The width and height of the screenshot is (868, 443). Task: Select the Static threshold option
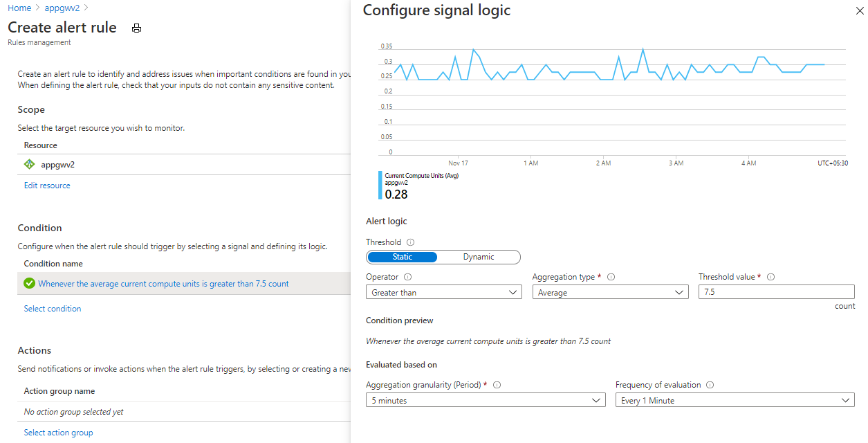[403, 257]
